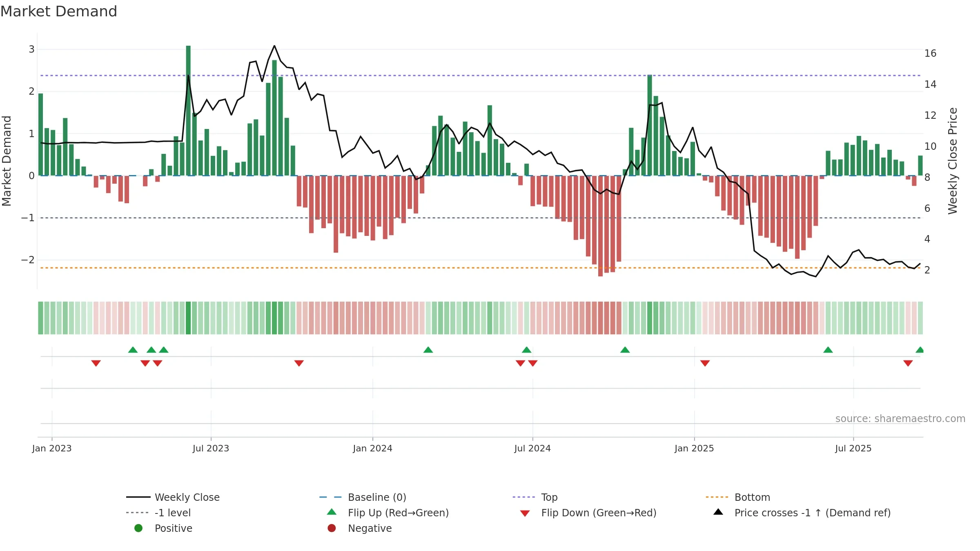This screenshot has height=551, width=980.
Task: Click the green flip-up triangle near March 2024
Action: click(x=428, y=350)
